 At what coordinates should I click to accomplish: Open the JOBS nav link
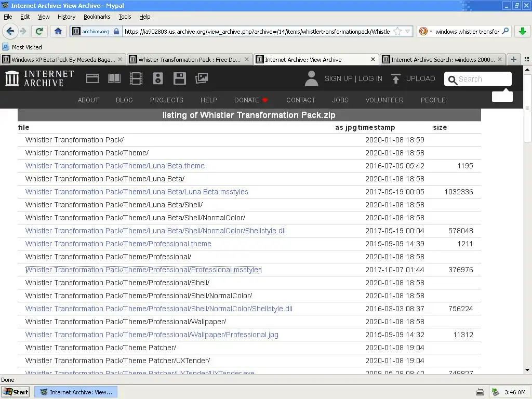point(340,100)
